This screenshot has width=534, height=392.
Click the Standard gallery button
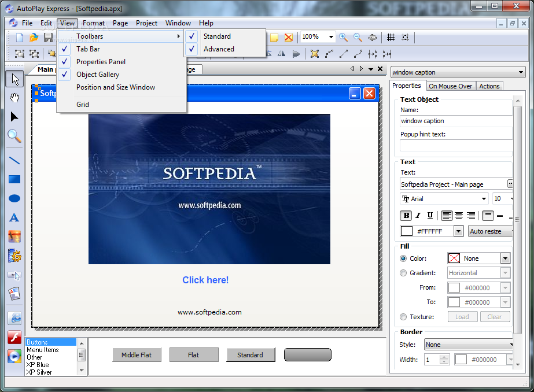tap(251, 355)
